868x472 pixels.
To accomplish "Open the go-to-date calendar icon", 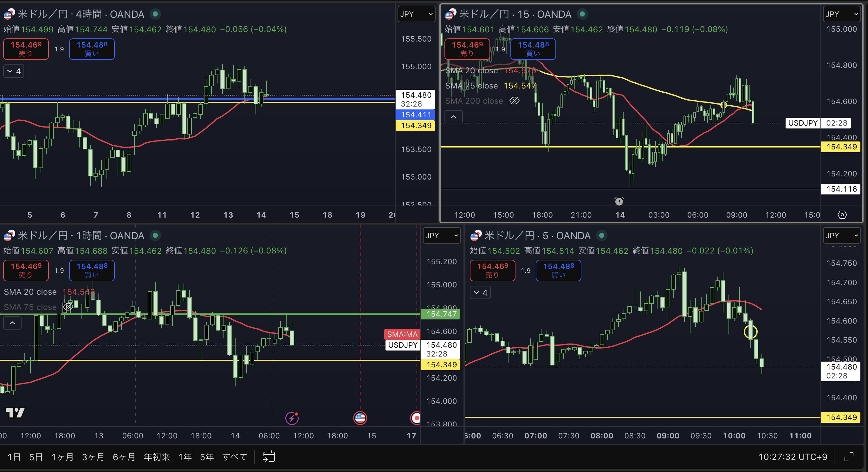I will [x=269, y=457].
